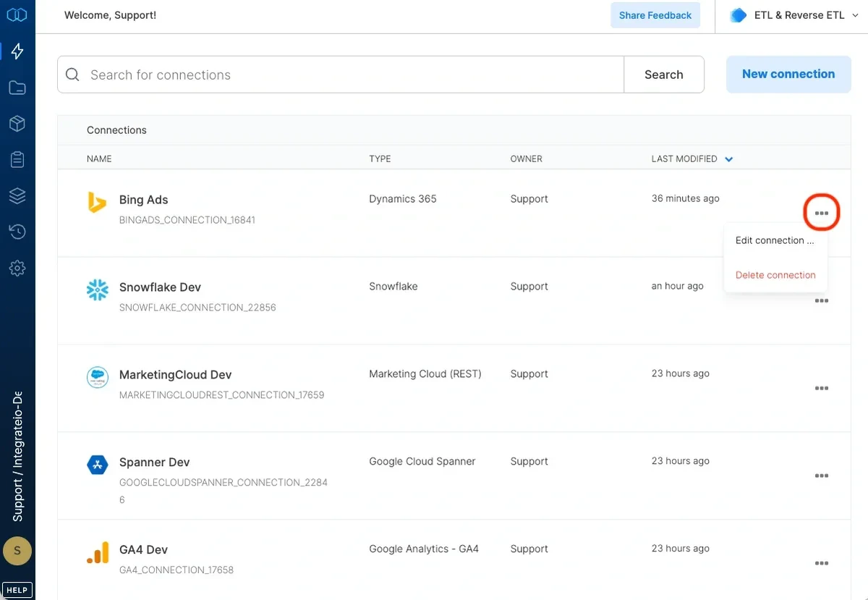Screen dimensions: 868x600
Task: Click the S user avatar
Action: [x=17, y=551]
